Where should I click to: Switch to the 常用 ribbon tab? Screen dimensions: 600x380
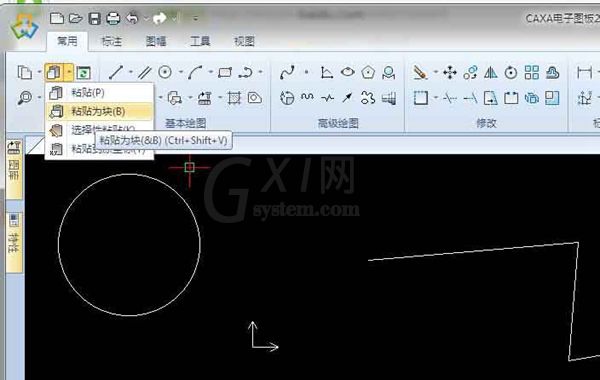click(x=67, y=41)
